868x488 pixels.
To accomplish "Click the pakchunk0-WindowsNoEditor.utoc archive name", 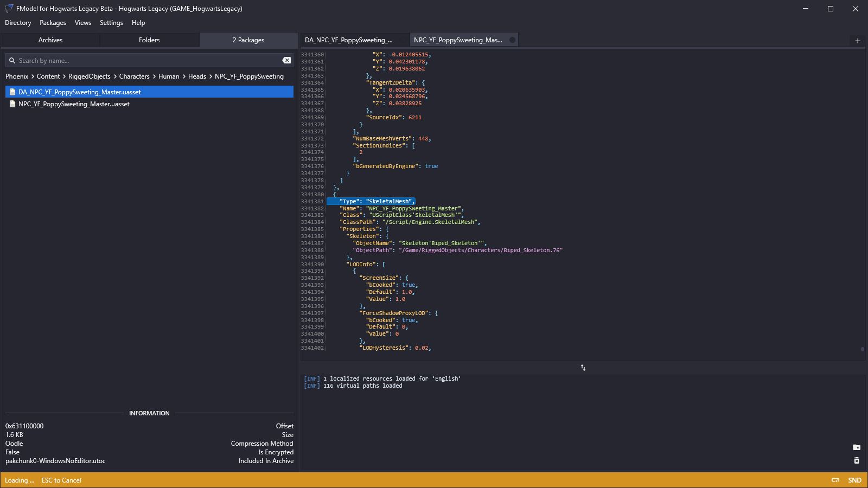I will point(55,461).
